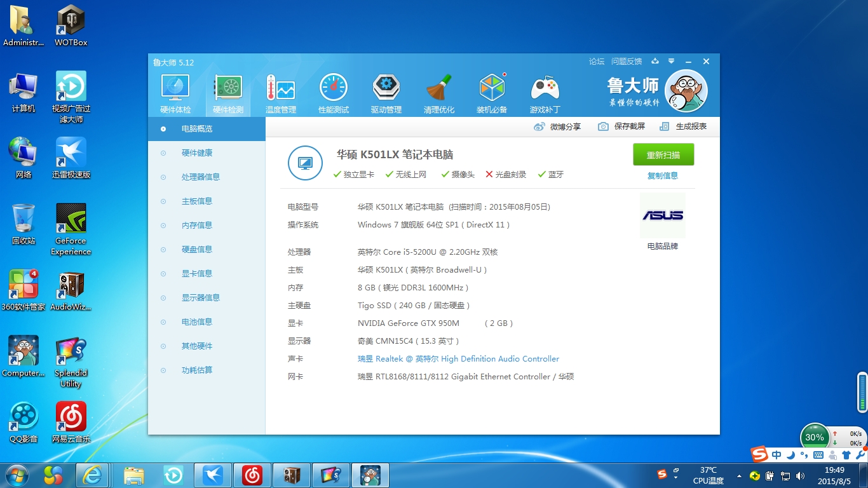Click the volume speaker icon in system tray
Image resolution: width=868 pixels, height=488 pixels.
pos(800,476)
